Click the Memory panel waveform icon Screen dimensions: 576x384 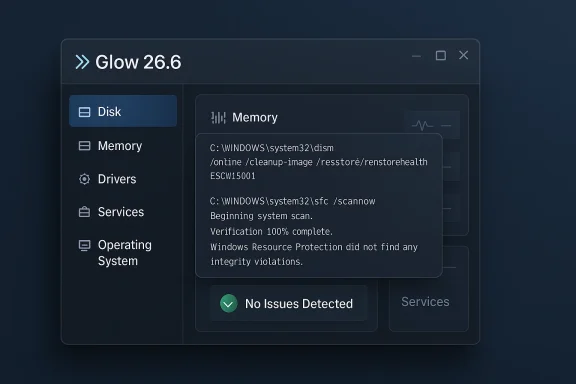coord(218,118)
